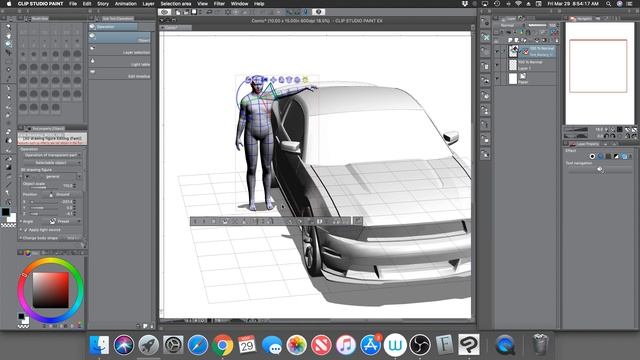Click the Spotlight search icon in the menu bar

(609, 4)
